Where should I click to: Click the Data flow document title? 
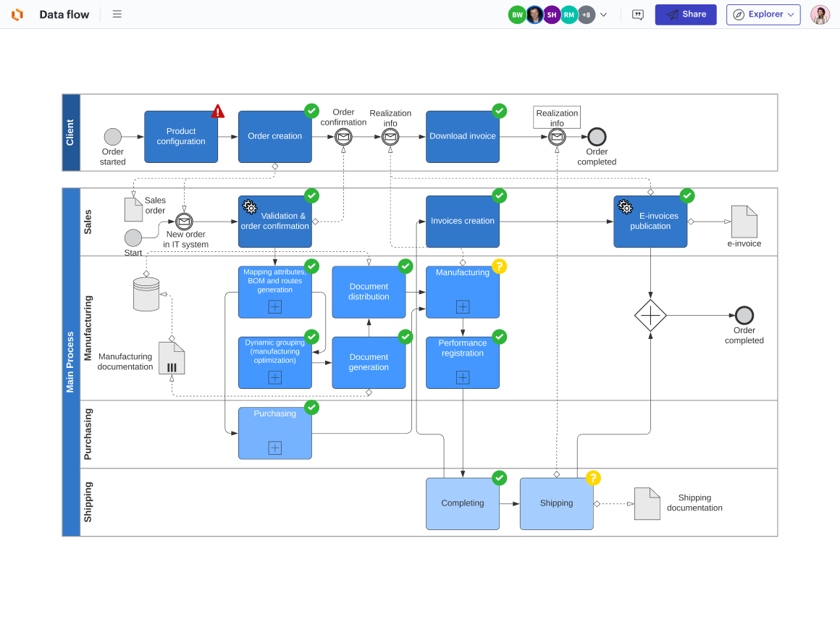tap(65, 14)
